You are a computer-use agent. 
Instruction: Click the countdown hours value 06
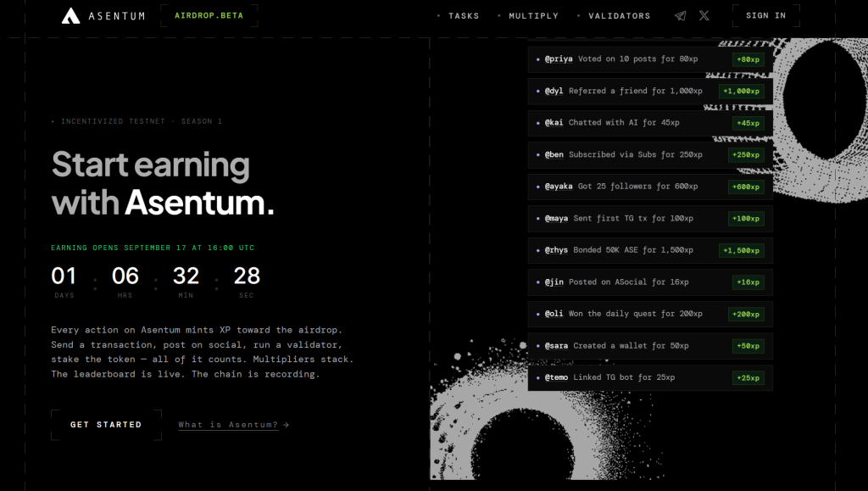pyautogui.click(x=125, y=276)
